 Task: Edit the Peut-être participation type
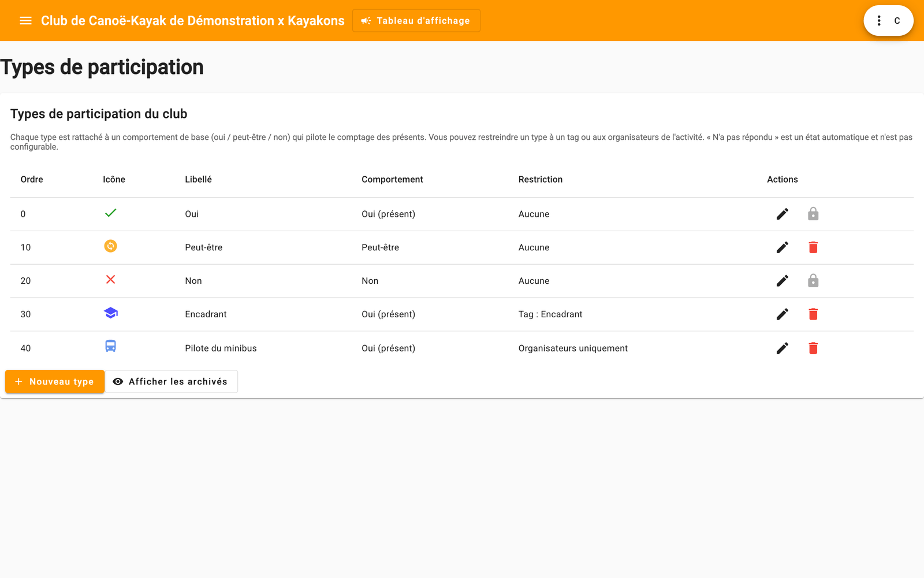(x=783, y=247)
